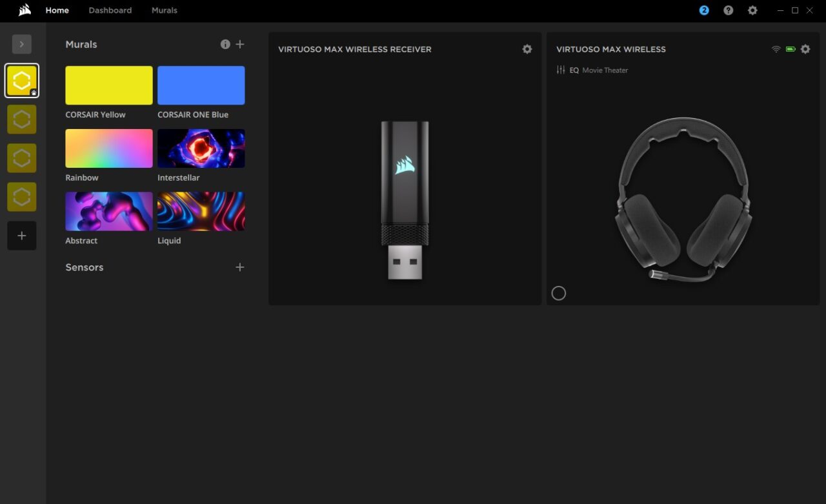Add a new mural with plus icon
826x504 pixels.
tap(240, 45)
